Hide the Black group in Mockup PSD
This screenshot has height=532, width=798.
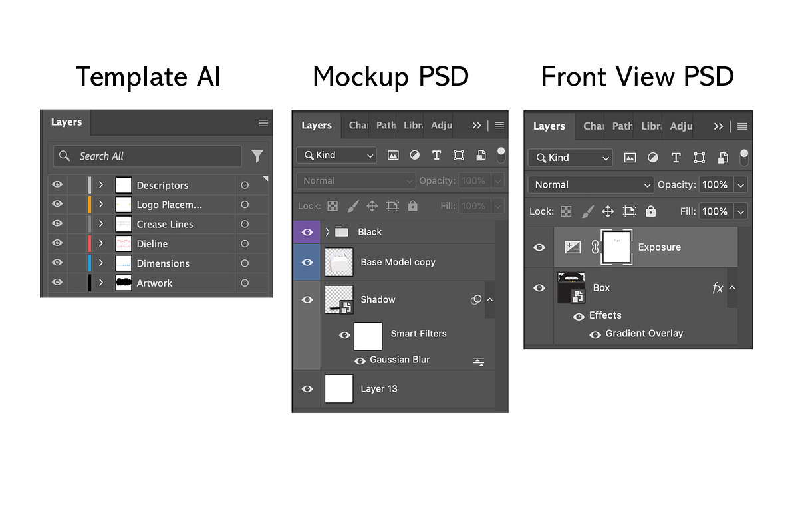coord(307,232)
